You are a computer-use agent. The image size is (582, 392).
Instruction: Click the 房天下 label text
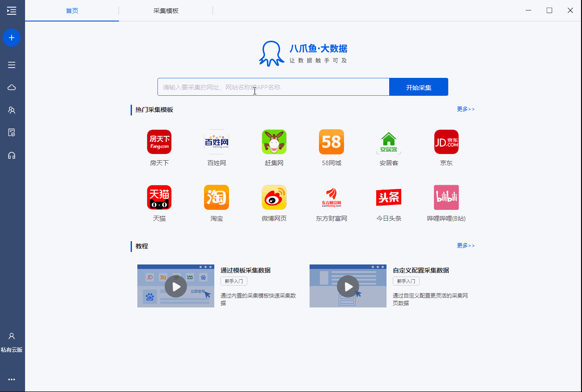click(159, 163)
